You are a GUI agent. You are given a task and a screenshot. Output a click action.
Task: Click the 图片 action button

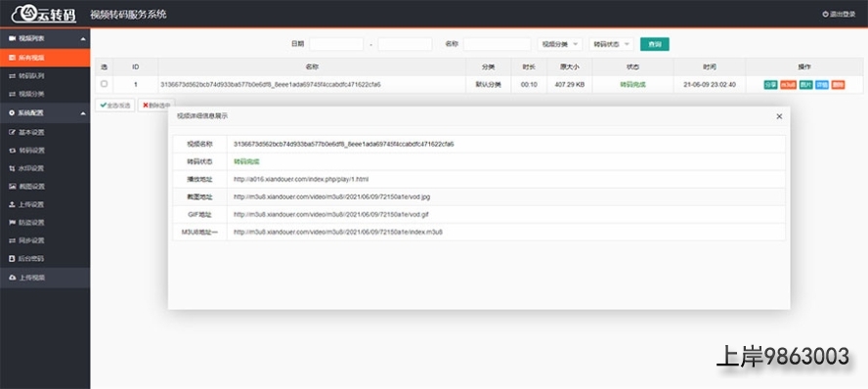pos(806,85)
